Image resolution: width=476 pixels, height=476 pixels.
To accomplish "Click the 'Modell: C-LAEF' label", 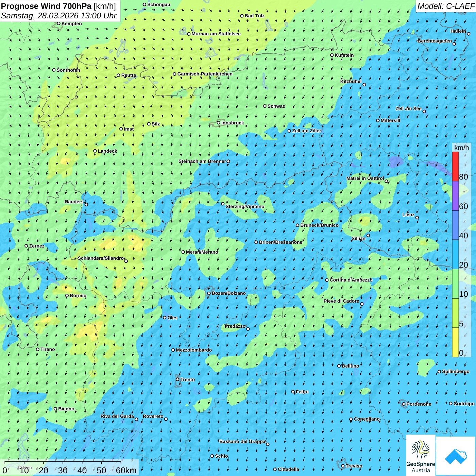I will (446, 6).
